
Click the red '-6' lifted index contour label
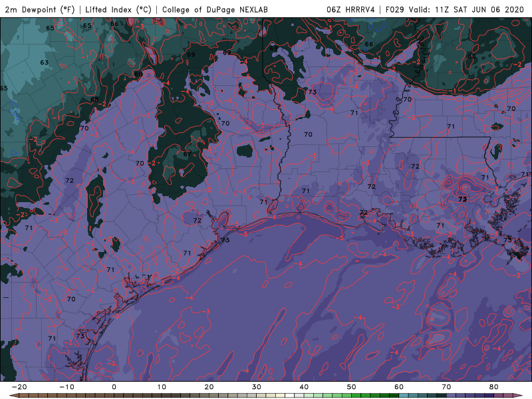[x=229, y=100]
